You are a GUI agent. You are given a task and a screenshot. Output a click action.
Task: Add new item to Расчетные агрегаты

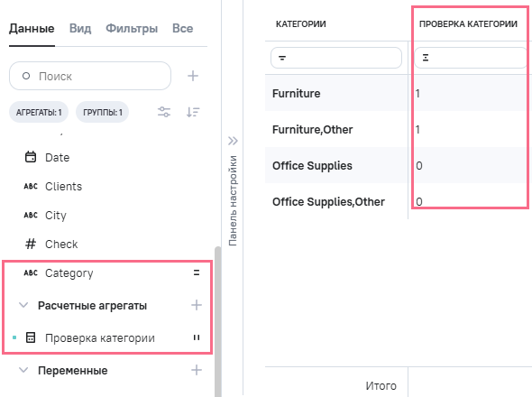click(197, 305)
